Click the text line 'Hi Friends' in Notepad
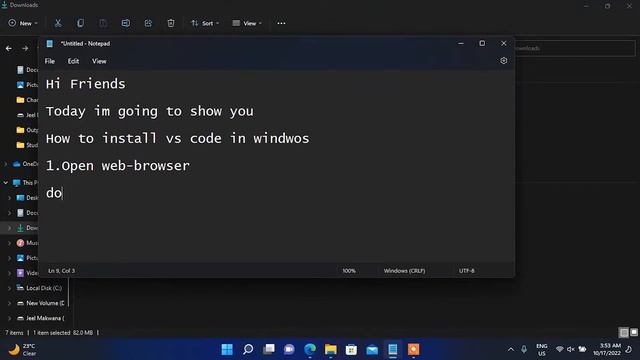This screenshot has width=640, height=360. (86, 84)
